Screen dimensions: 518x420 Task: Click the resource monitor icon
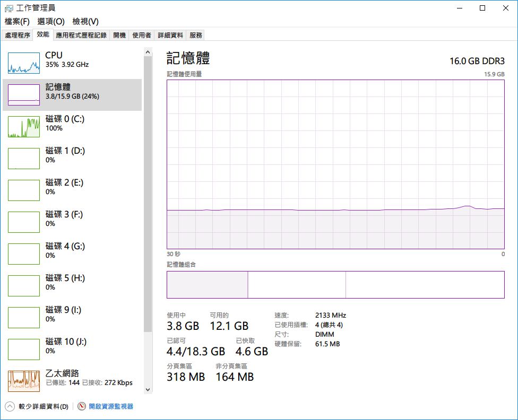82,406
